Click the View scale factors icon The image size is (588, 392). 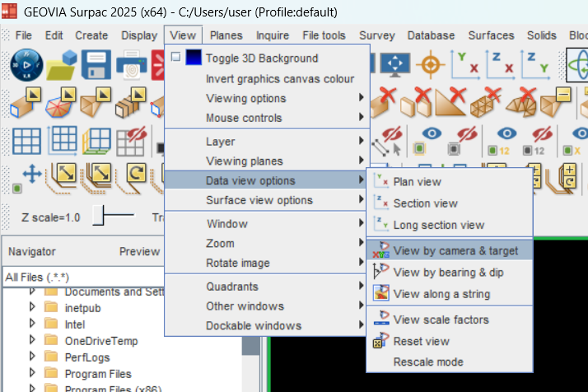coord(382,318)
